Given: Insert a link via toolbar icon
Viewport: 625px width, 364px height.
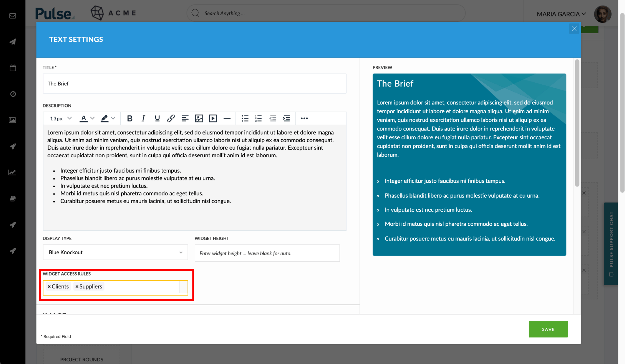Looking at the screenshot, I should 171,119.
